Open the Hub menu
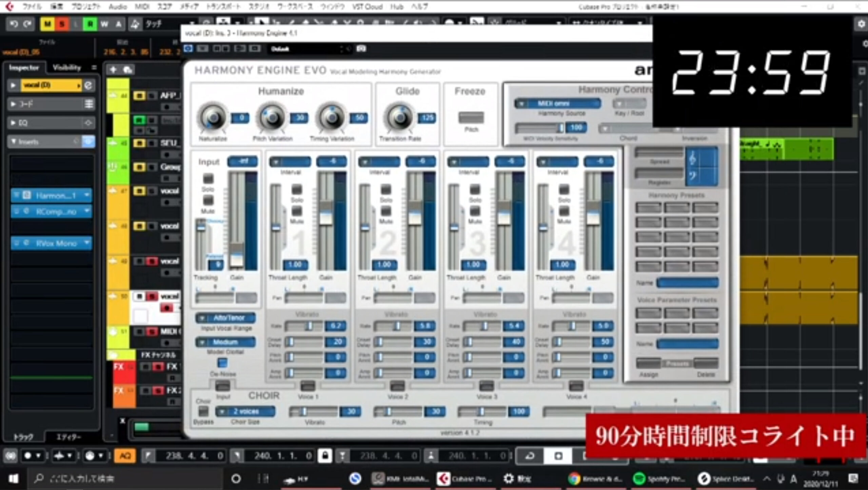868x490 pixels. (396, 6)
